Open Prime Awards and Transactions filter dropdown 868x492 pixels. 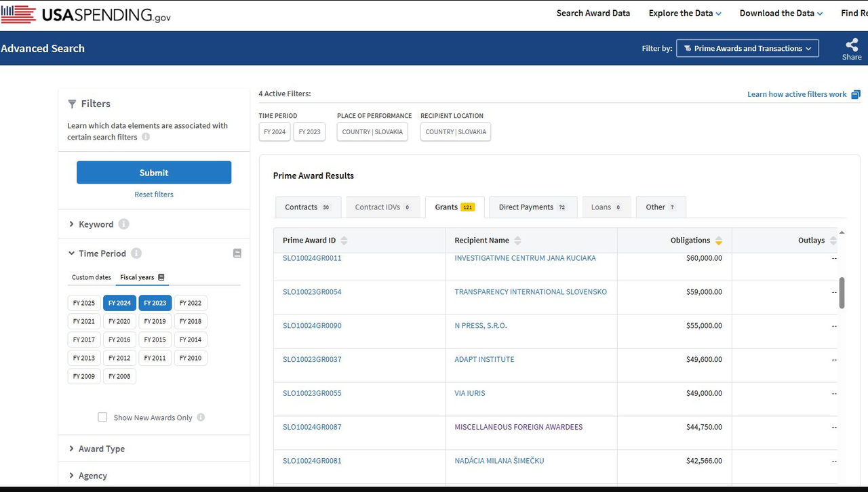pos(747,48)
